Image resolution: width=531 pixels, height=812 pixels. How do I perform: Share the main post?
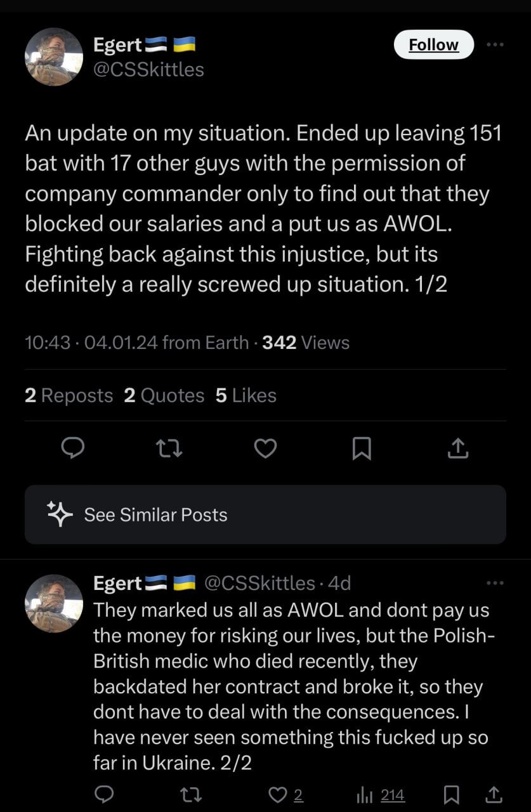(x=458, y=449)
